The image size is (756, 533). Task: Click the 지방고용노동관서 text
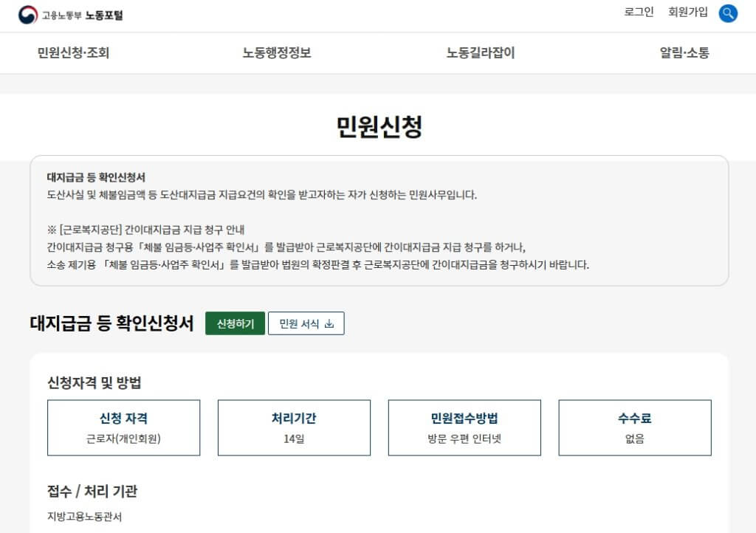84,517
